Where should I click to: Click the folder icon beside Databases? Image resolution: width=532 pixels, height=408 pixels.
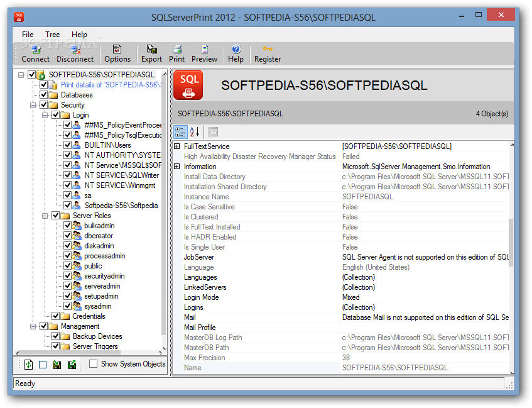(53, 95)
